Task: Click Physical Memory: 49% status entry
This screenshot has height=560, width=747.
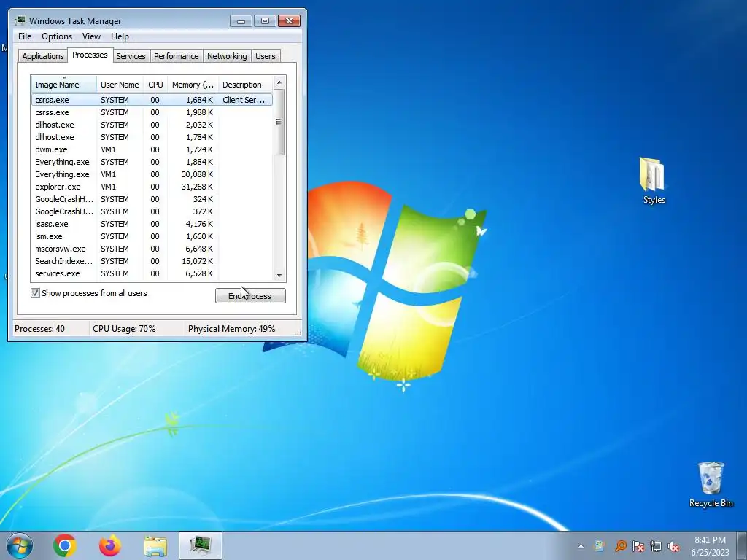Action: (231, 329)
